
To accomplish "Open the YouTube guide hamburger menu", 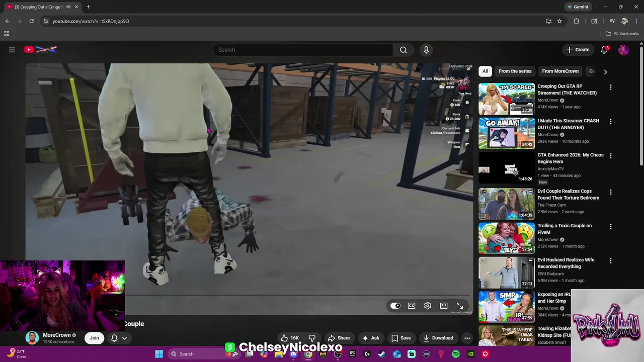I will pyautogui.click(x=12, y=50).
